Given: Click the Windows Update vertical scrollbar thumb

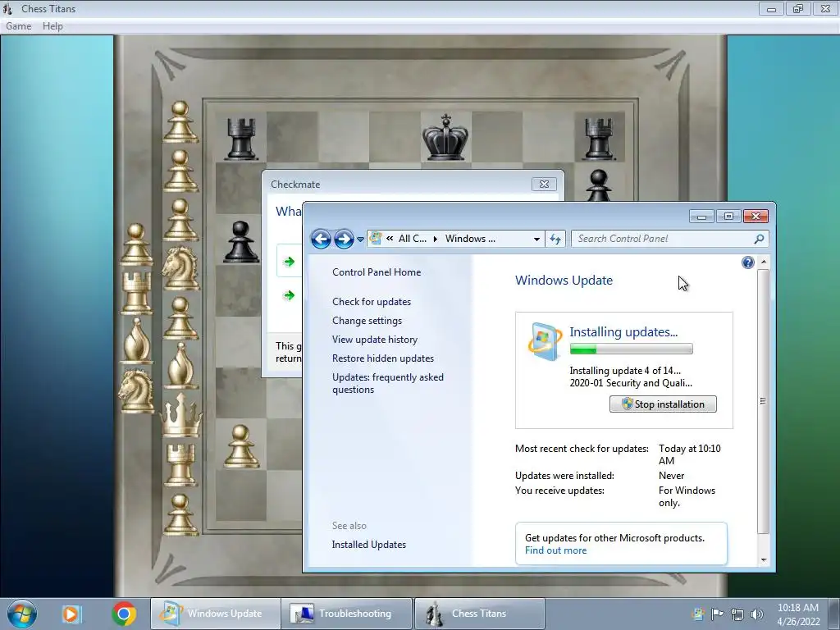Looking at the screenshot, I should (763, 400).
